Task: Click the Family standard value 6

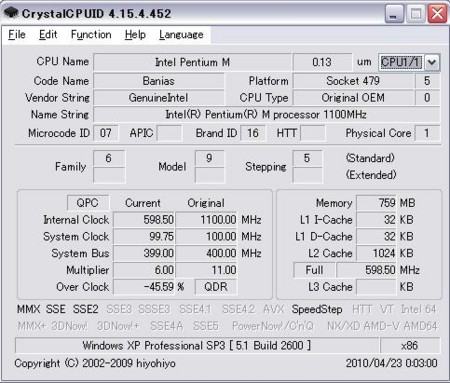Action: (109, 158)
